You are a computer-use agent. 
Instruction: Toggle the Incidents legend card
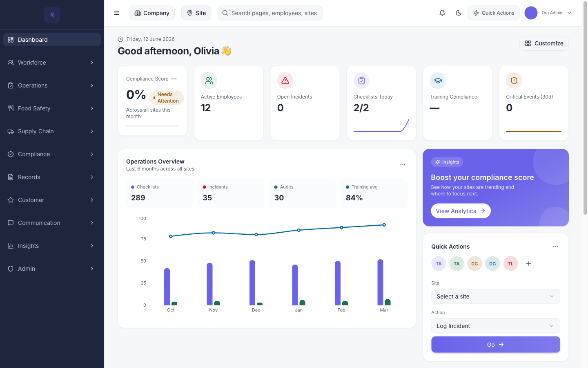[x=231, y=193]
